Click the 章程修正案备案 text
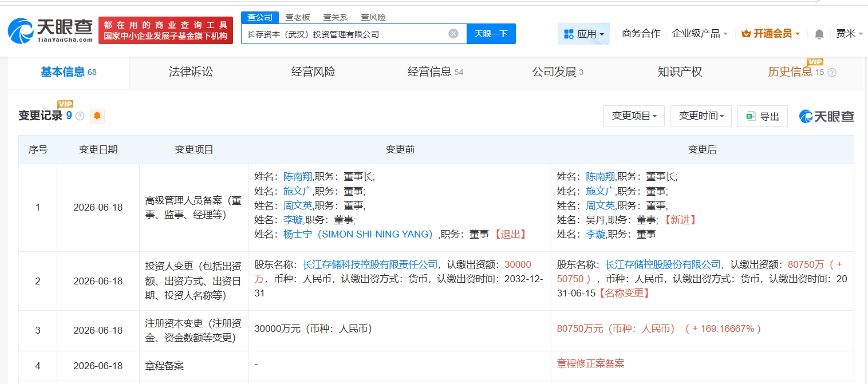The image size is (868, 384). tap(590, 363)
